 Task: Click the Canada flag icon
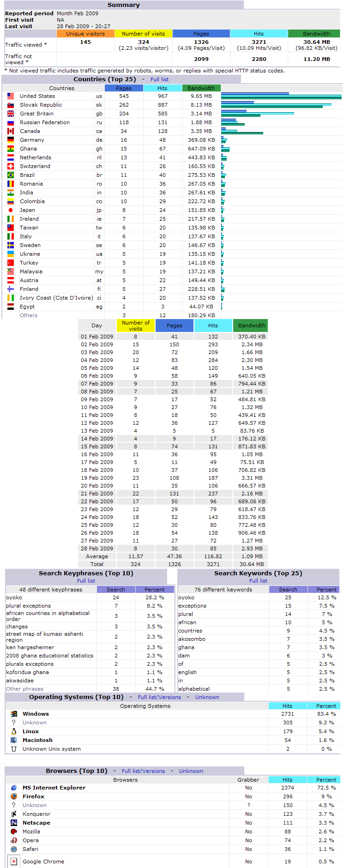click(11, 131)
